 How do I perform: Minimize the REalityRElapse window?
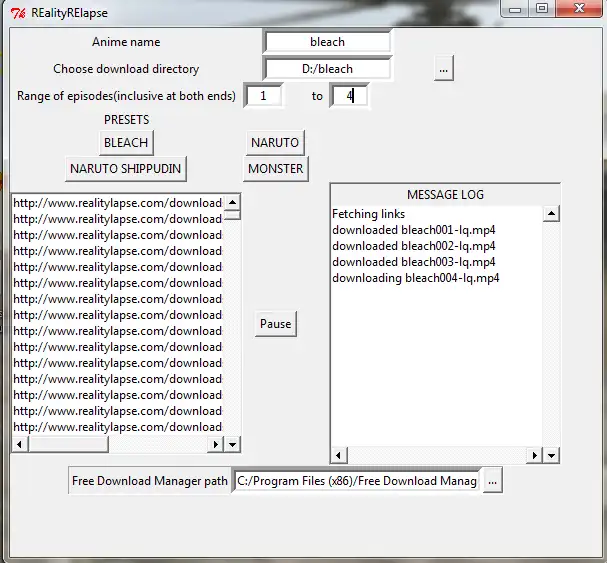[514, 9]
